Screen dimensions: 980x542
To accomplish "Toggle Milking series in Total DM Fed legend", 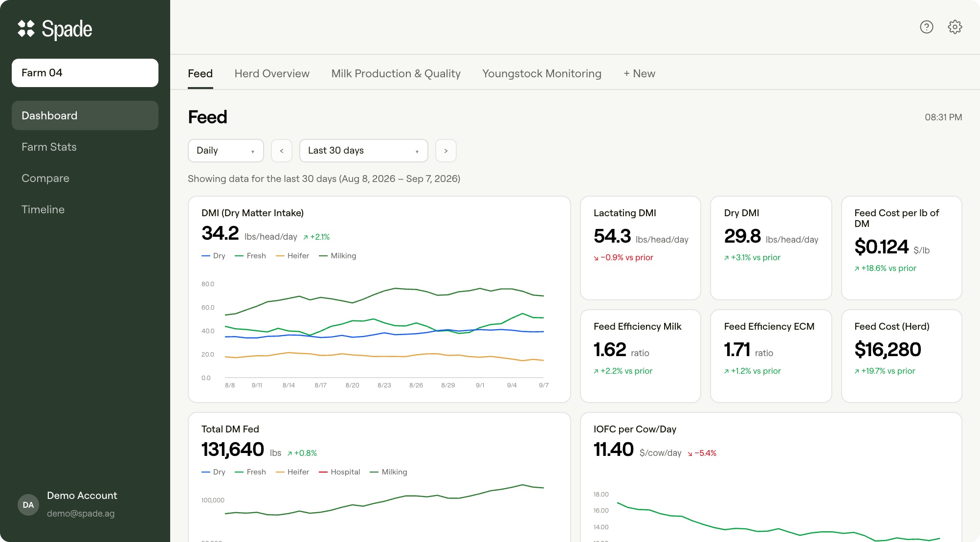I will [x=388, y=472].
